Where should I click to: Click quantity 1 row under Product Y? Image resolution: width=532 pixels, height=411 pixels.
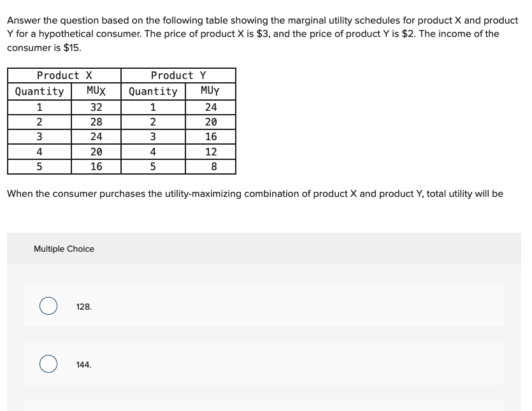coord(153,107)
